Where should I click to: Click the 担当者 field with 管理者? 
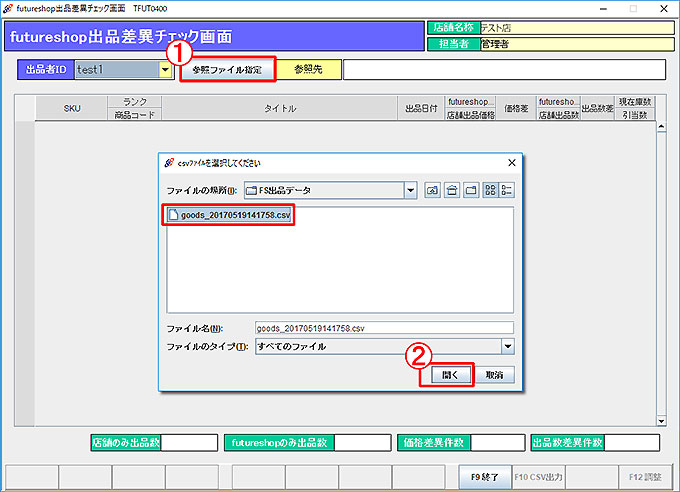pyautogui.click(x=577, y=44)
